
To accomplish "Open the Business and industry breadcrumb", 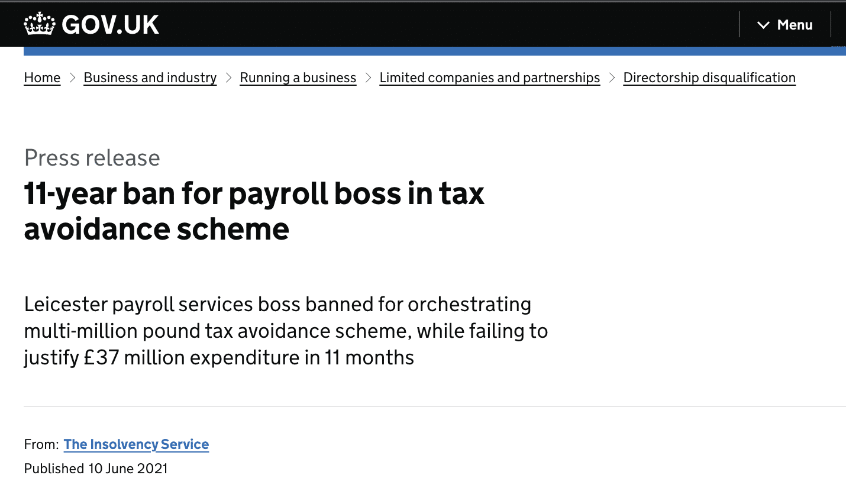I will click(x=150, y=77).
